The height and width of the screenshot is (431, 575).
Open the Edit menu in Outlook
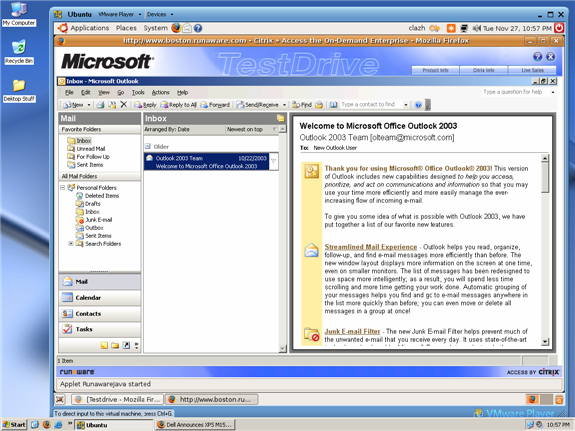[86, 92]
